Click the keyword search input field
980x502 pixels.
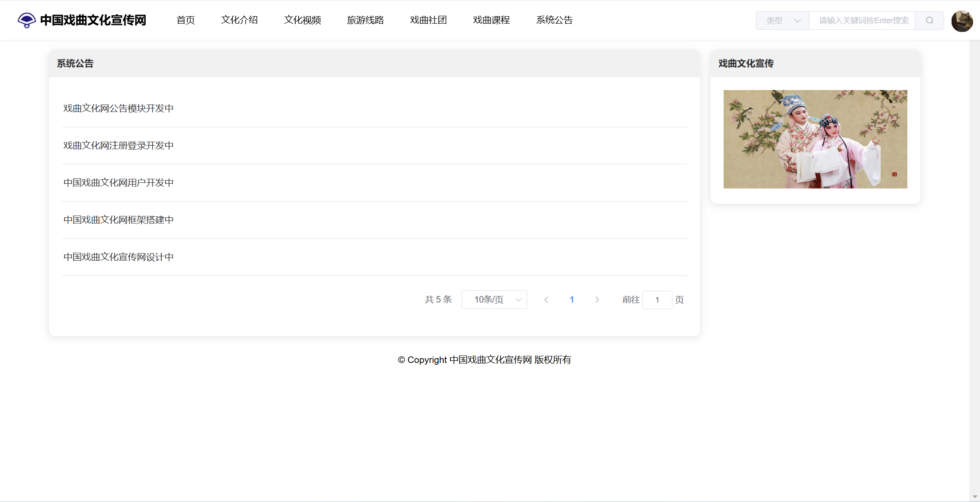[862, 21]
